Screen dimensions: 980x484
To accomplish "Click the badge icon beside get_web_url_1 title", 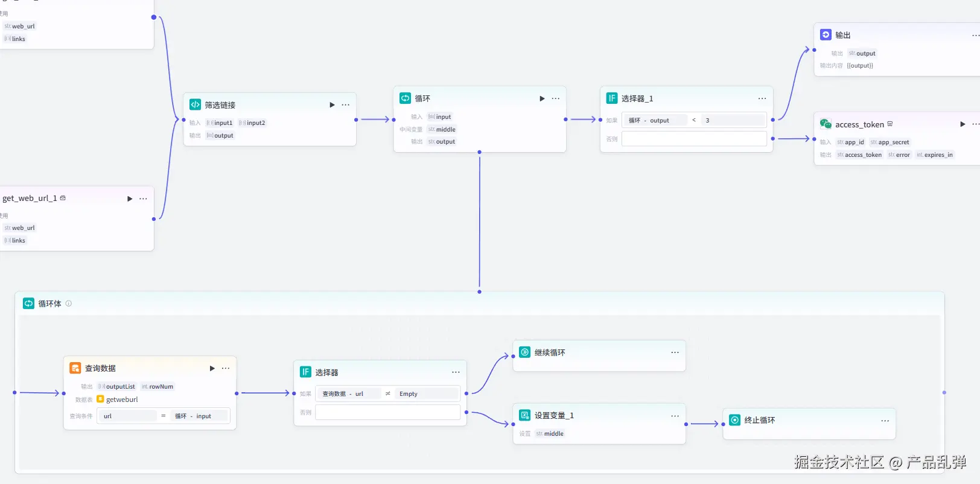I will (x=63, y=198).
